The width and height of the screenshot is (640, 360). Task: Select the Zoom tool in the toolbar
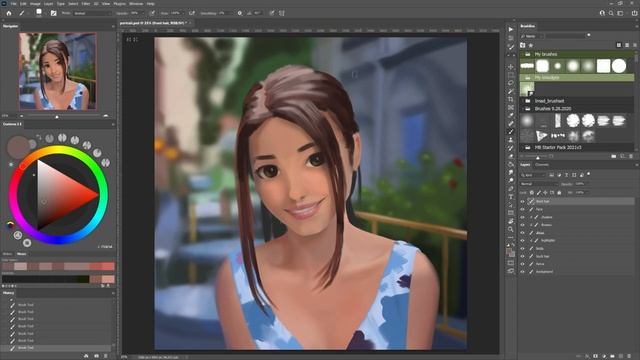(x=511, y=229)
